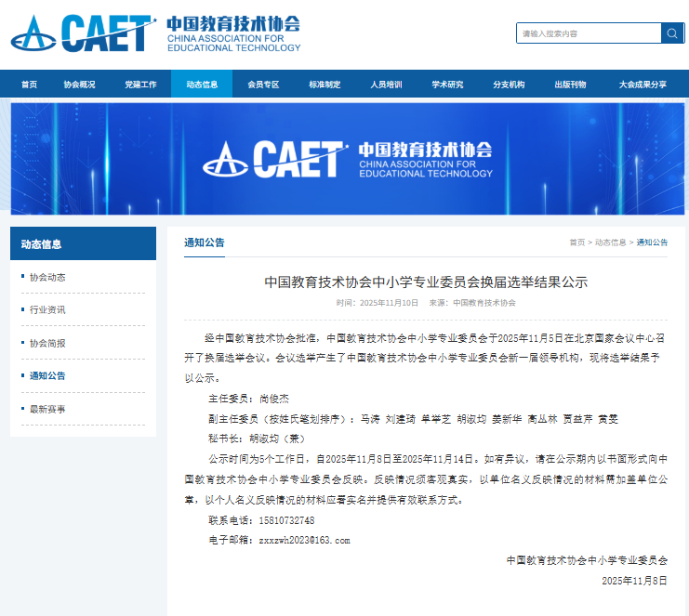Open the 首页 navigation menu item
Image resolution: width=689 pixels, height=616 pixels.
(29, 85)
